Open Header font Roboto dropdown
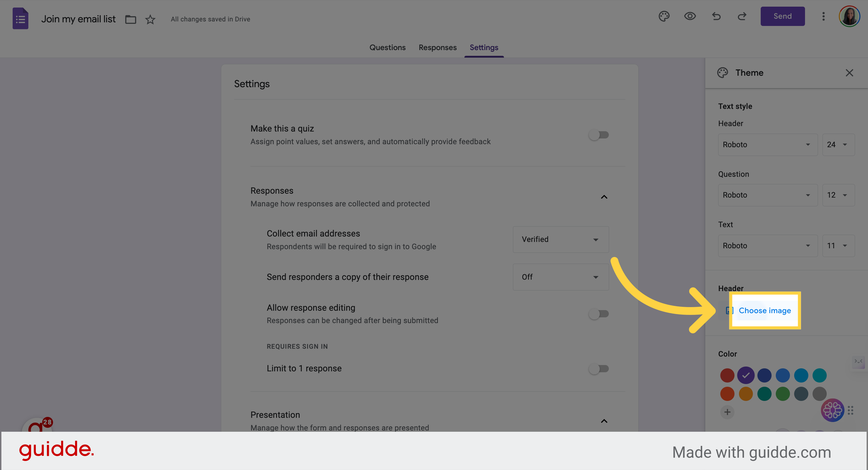Screen dimensions: 868x470 [768, 144]
